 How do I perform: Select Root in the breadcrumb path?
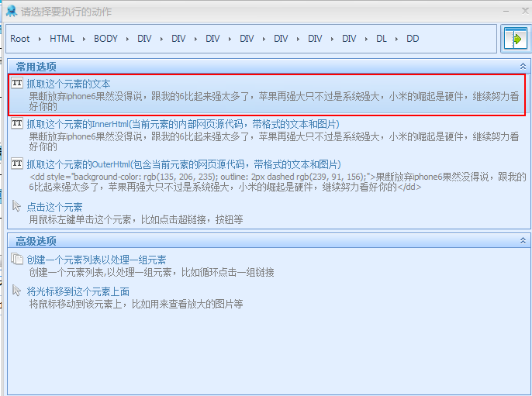click(20, 39)
